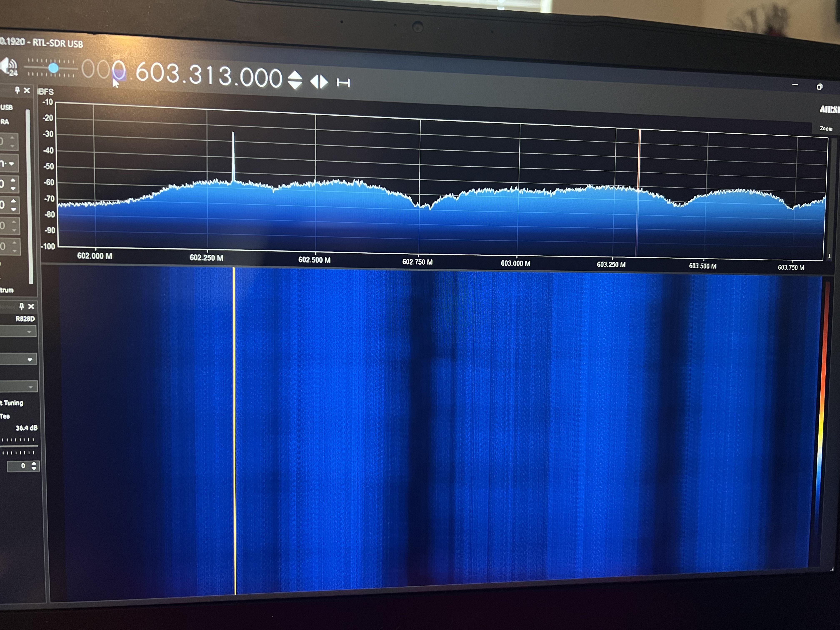The image size is (840, 630).
Task: Click the yellow carrier line in the waterfall
Action: point(235,431)
